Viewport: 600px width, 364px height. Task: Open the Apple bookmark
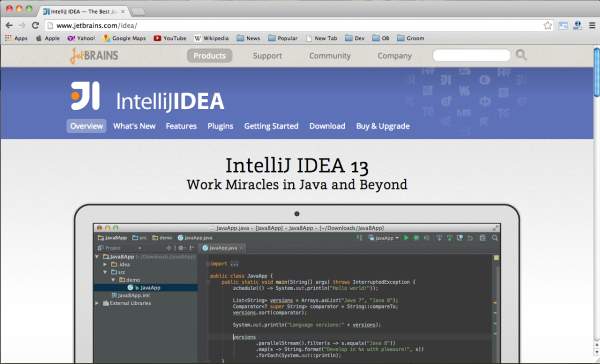click(48, 38)
